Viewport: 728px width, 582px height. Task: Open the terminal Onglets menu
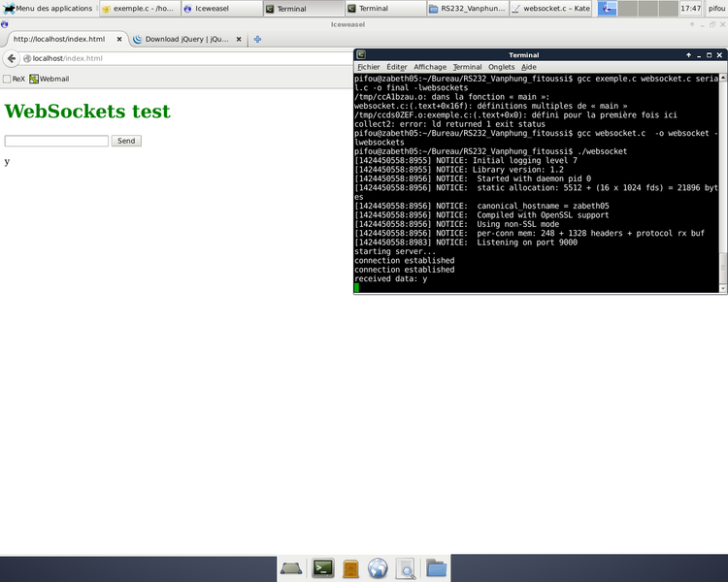tap(501, 67)
